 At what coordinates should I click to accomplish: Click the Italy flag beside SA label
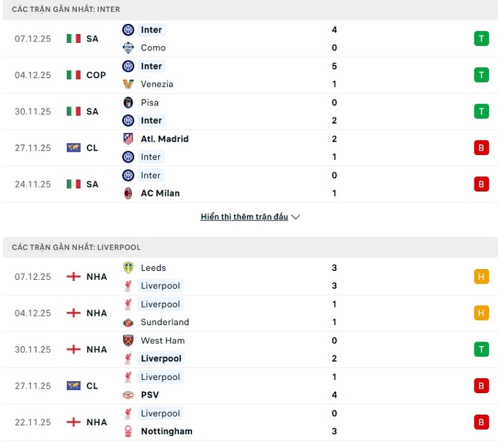(72, 38)
